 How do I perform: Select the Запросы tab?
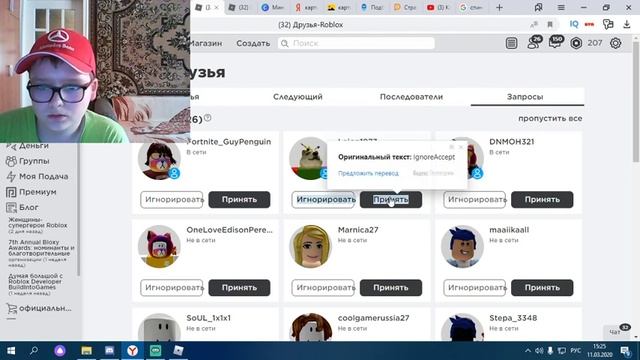(x=525, y=97)
